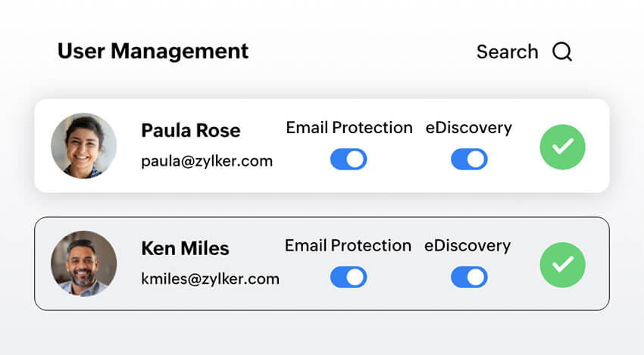Disable Ken Miles' Email Protection switch
Viewport: 644px width, 355px height.
coord(349,277)
